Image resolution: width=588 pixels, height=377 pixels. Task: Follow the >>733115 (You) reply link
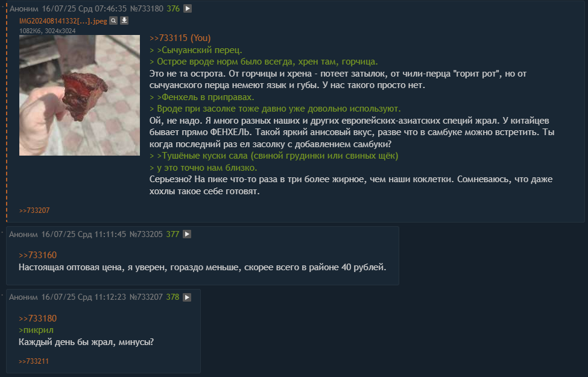click(x=180, y=38)
